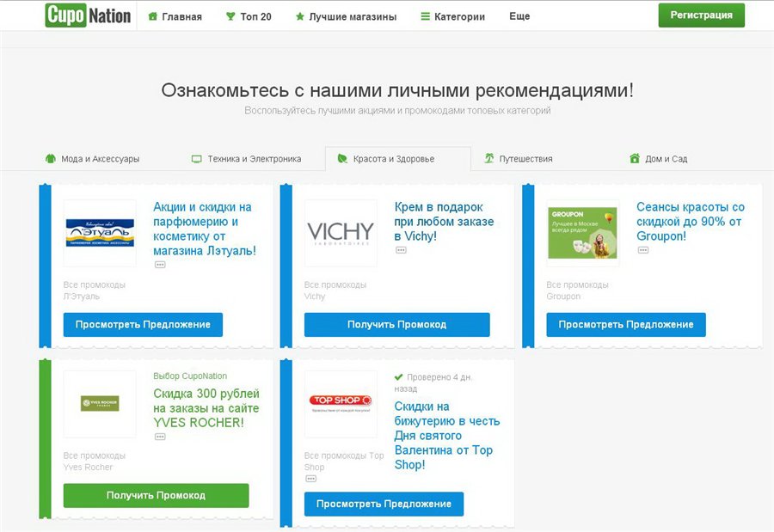Viewport: 774px width, 532px height.
Task: Click the Yves Rocher logo thumbnail
Action: [99, 403]
